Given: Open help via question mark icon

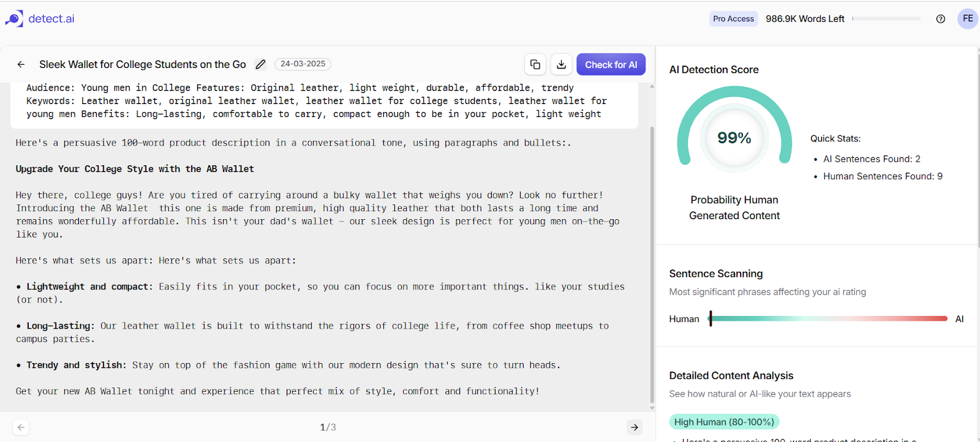Looking at the screenshot, I should coord(941,19).
